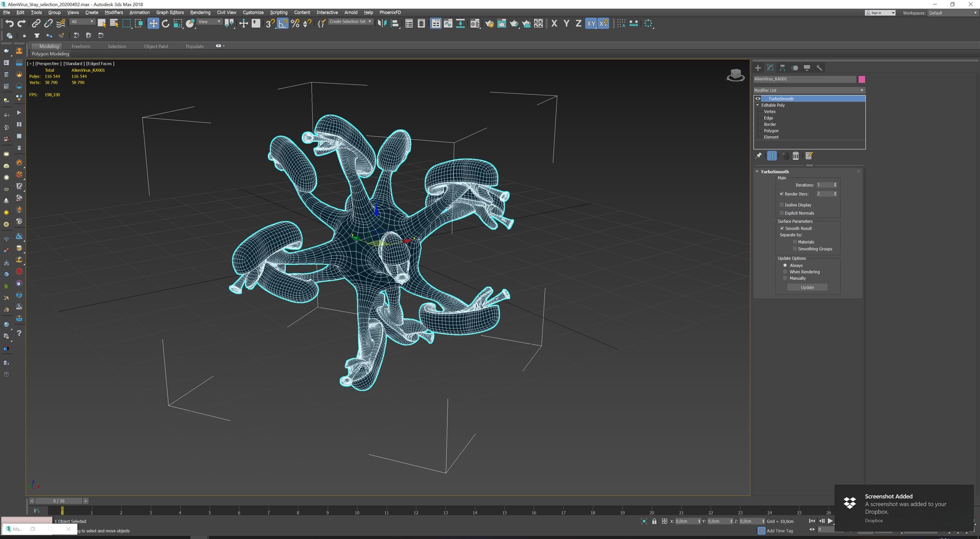Switch to the Freeform ribbon tab

pyautogui.click(x=81, y=46)
